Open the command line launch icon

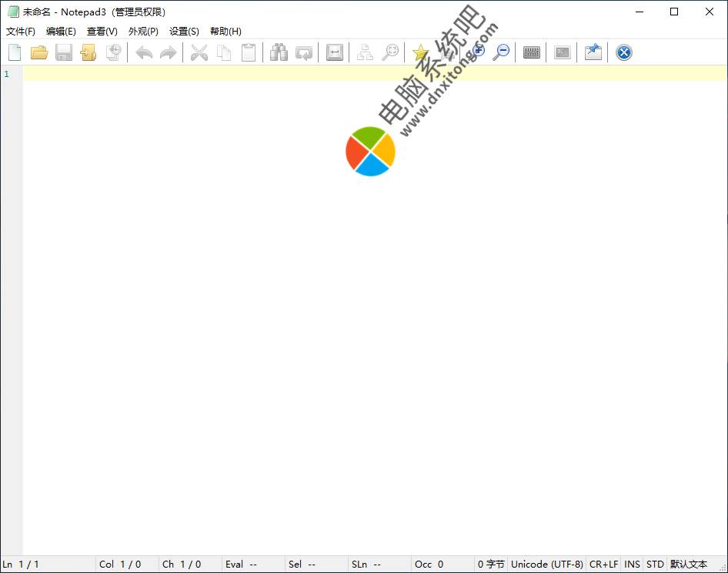563,52
